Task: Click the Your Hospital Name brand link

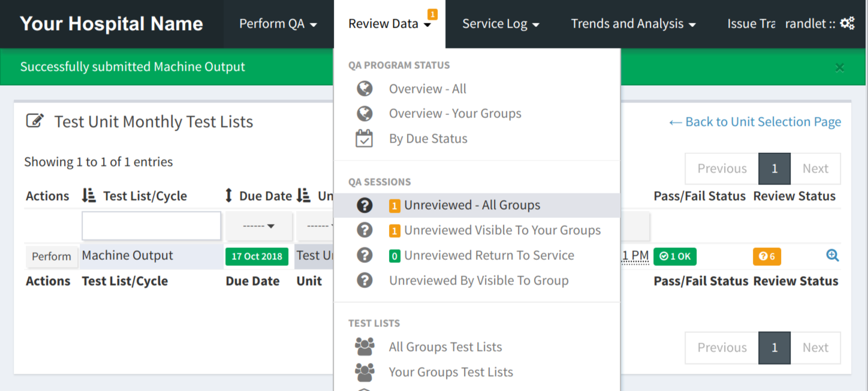Action: tap(111, 24)
